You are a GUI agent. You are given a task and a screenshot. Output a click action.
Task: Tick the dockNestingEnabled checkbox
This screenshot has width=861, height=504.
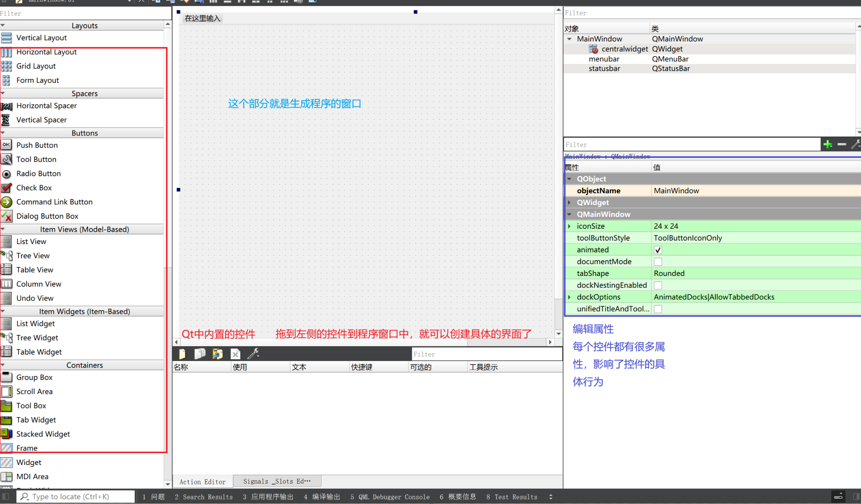[658, 285]
